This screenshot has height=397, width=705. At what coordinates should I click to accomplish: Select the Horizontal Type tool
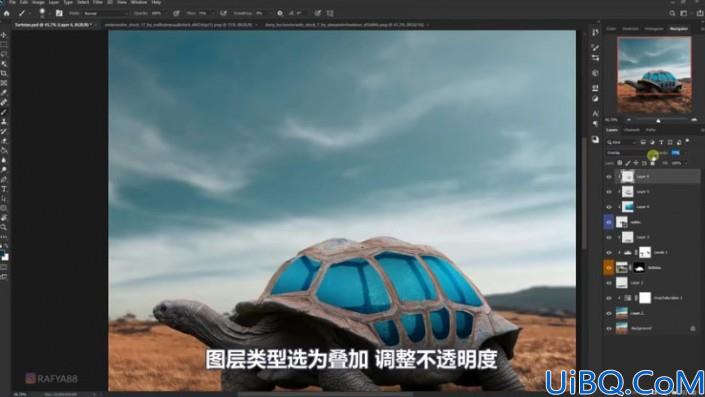tap(4, 189)
